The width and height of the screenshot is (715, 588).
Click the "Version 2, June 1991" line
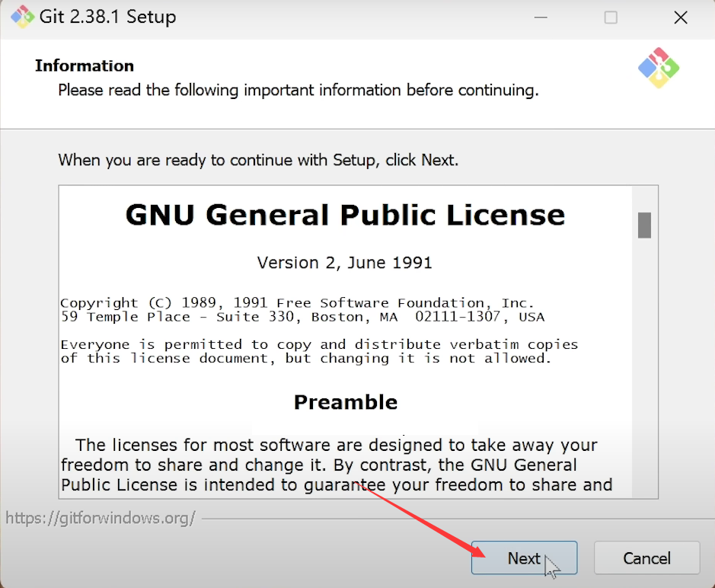click(344, 263)
